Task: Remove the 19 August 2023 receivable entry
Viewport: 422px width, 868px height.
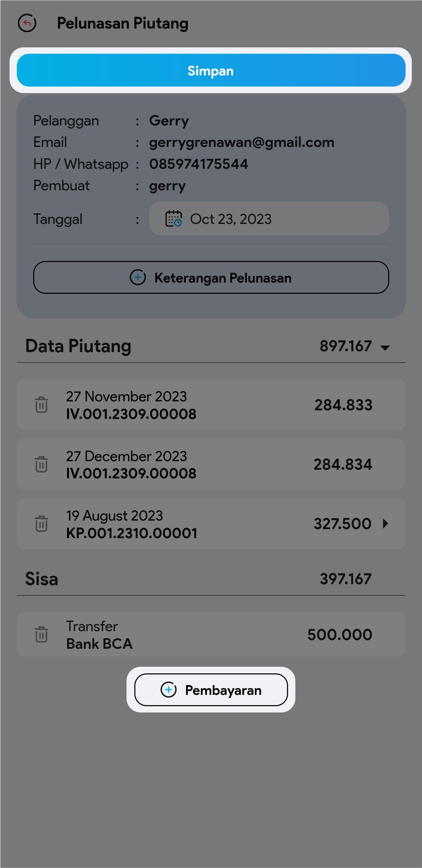Action: 41,524
